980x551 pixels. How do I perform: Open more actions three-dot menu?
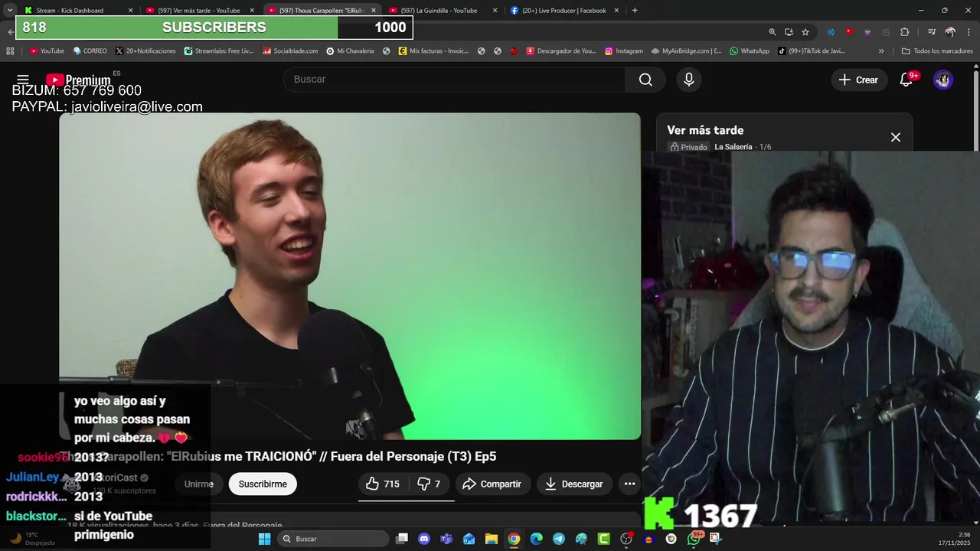point(629,484)
